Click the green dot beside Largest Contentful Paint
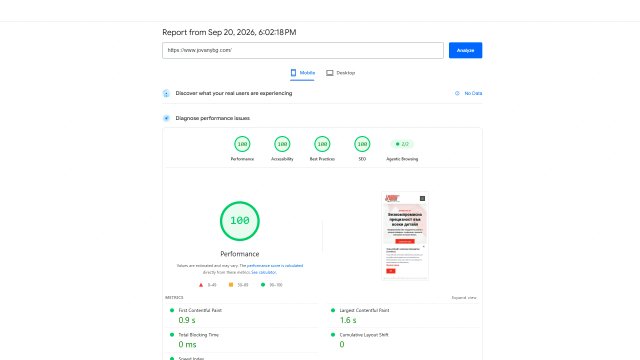 (333, 310)
